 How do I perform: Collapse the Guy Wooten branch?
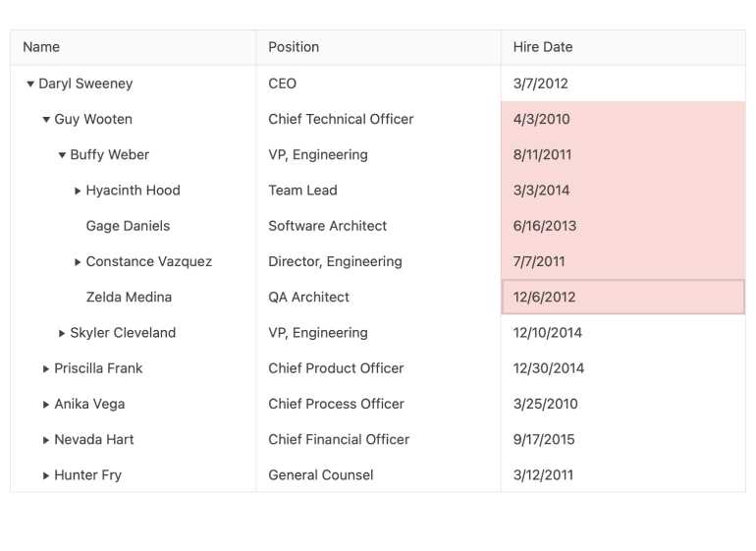(46, 120)
